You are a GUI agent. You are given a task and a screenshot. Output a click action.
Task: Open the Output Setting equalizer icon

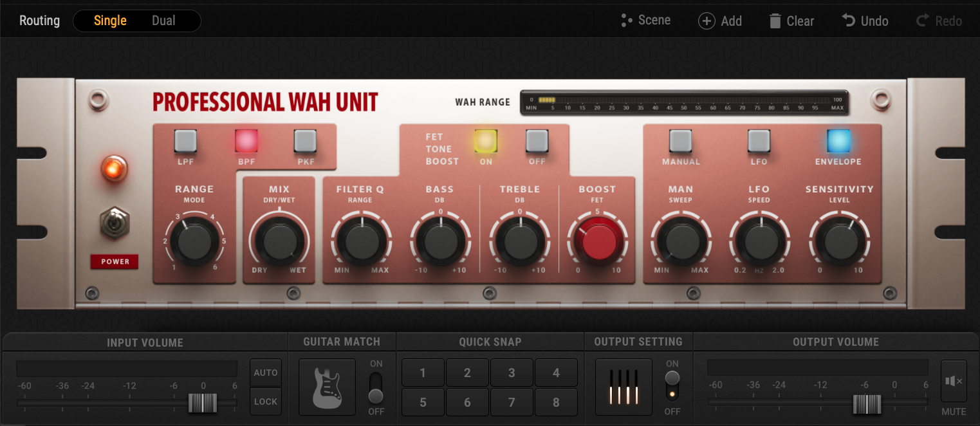(624, 387)
